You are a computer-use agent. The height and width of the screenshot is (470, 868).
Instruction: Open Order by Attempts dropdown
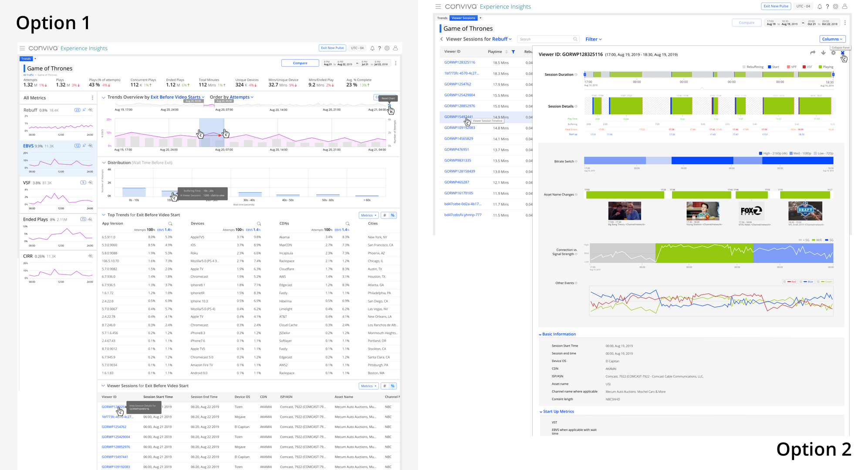pos(241,97)
